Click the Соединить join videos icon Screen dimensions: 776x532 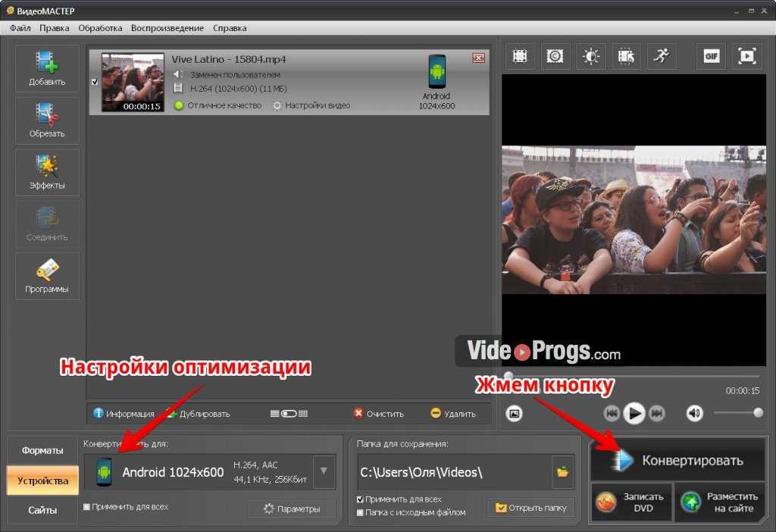point(47,224)
